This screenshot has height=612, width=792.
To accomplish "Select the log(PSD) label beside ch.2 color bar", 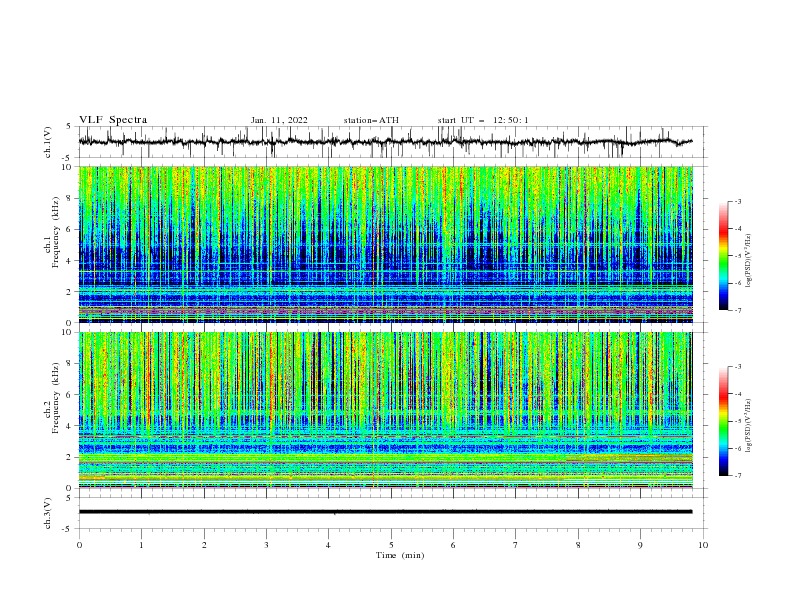I will coord(748,426).
